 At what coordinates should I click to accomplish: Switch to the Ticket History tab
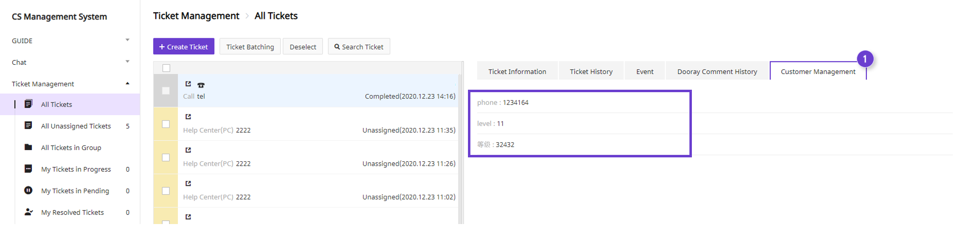pos(591,71)
